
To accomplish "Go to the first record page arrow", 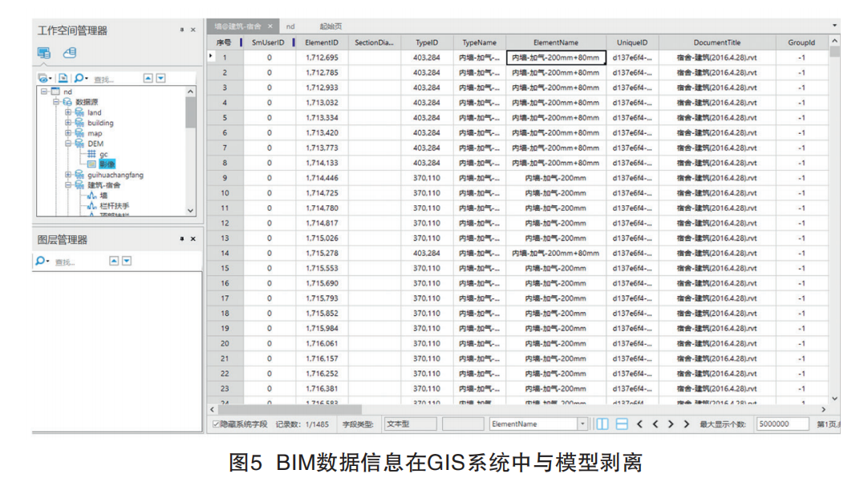I will coord(640,424).
